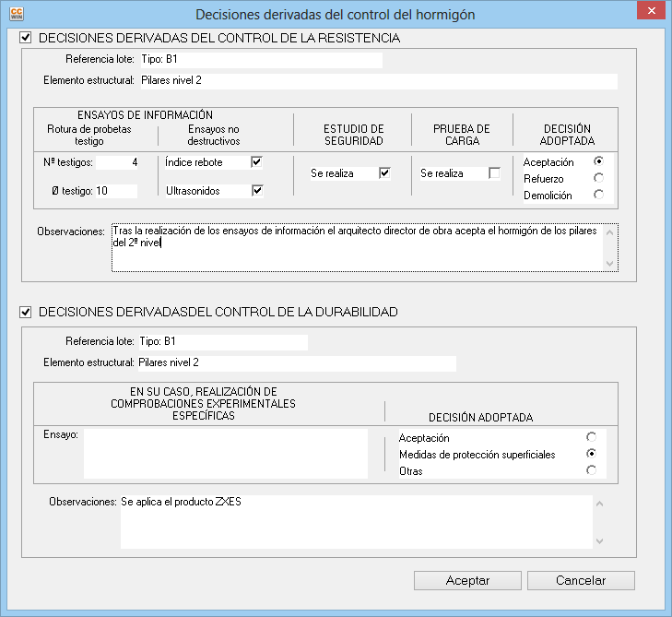
Task: Select the Otras radio option
Action: tap(591, 470)
